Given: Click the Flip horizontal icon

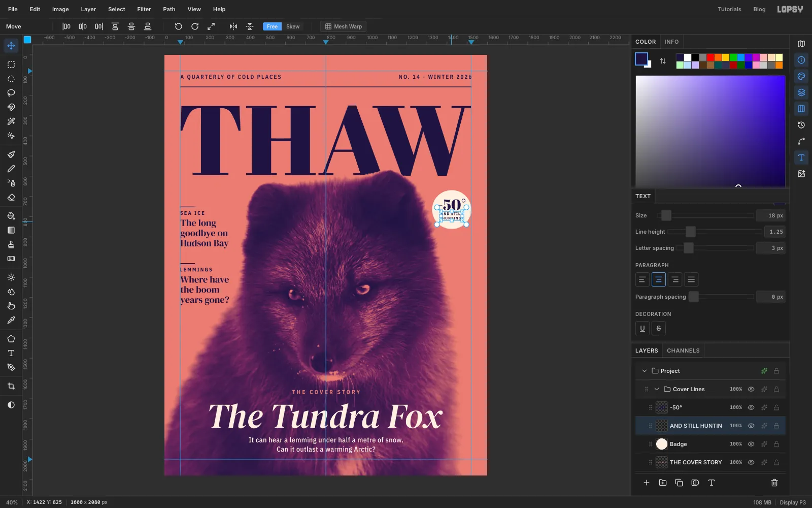Looking at the screenshot, I should click(233, 26).
